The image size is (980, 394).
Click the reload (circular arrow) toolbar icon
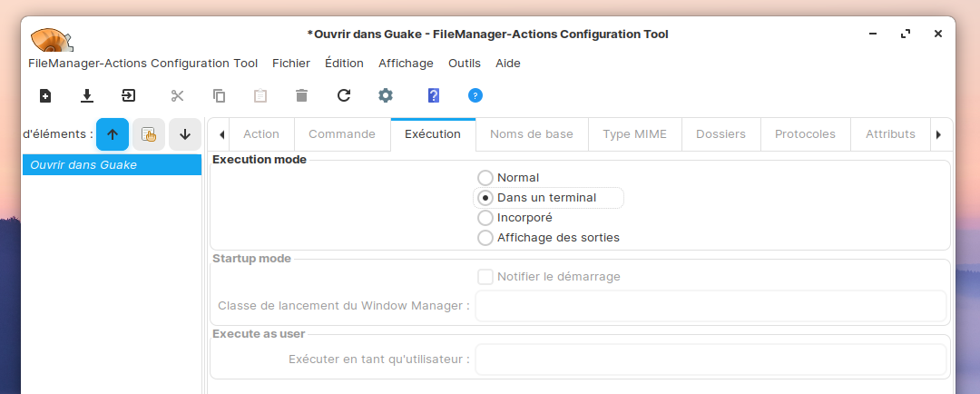(x=344, y=95)
